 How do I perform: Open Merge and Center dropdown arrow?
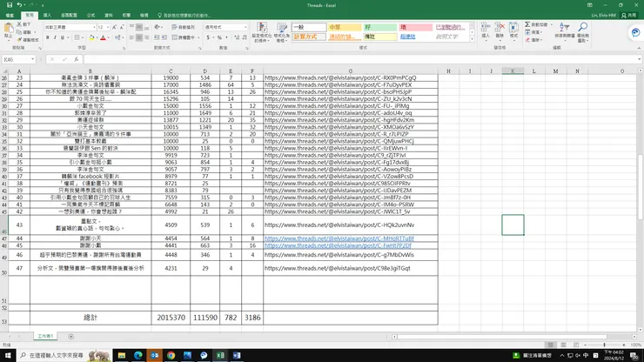pos(198,37)
